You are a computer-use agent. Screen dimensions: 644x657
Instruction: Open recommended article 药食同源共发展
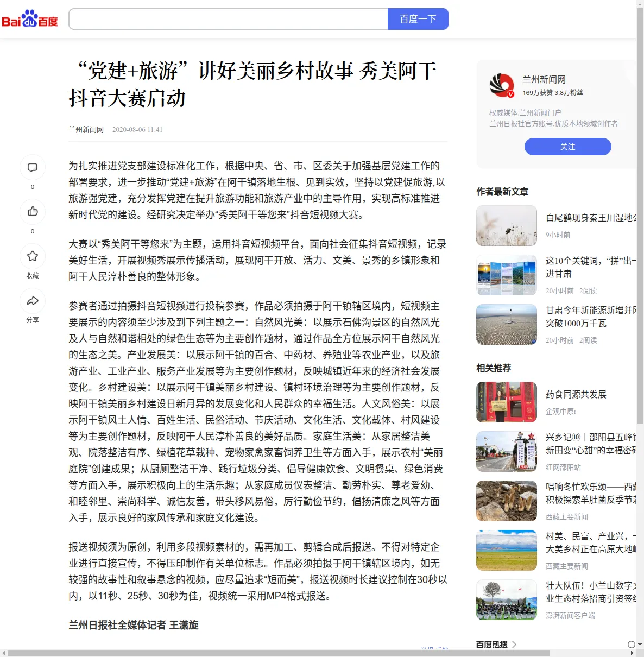point(576,394)
